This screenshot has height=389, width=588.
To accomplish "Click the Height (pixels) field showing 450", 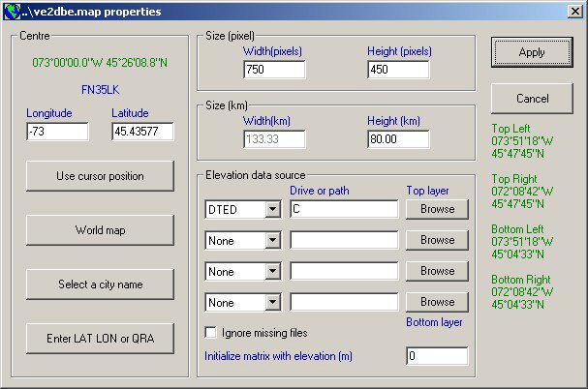I will (398, 70).
